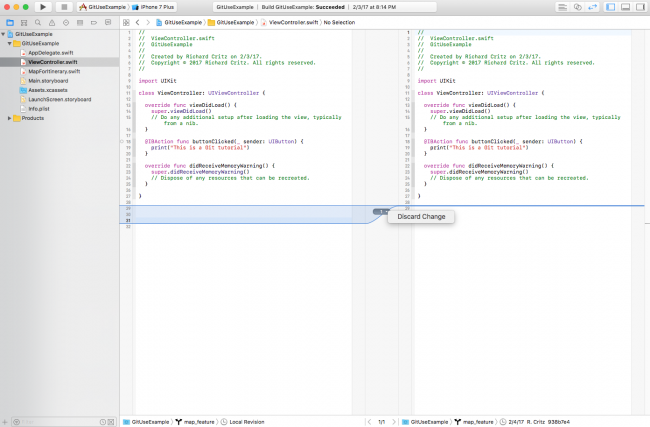Go back in editor history
Image resolution: width=650 pixels, height=427 pixels.
[138, 22]
